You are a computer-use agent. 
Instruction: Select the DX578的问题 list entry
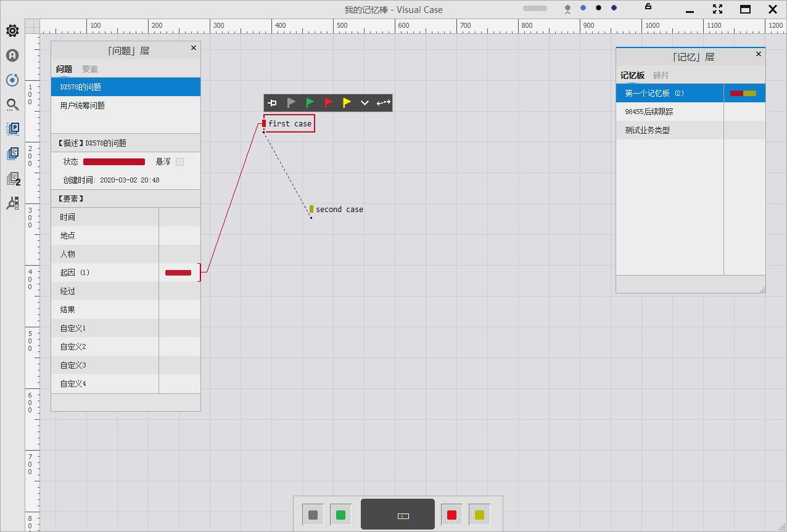[x=126, y=87]
